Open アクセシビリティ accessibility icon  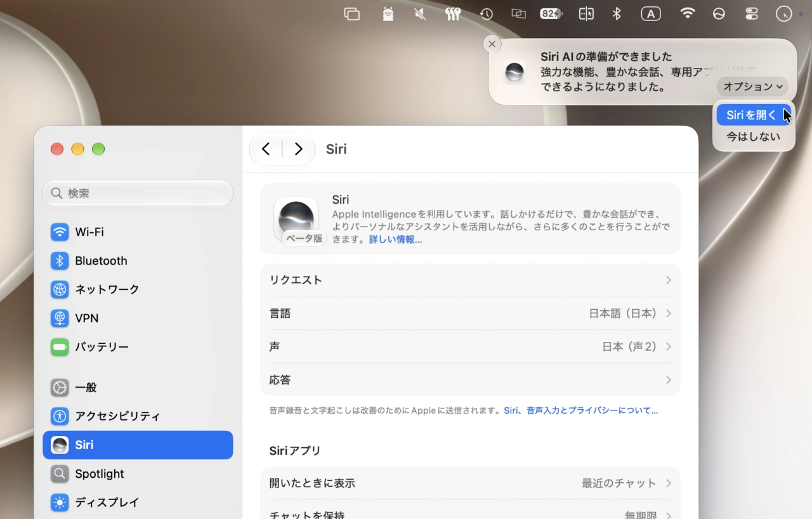(60, 416)
